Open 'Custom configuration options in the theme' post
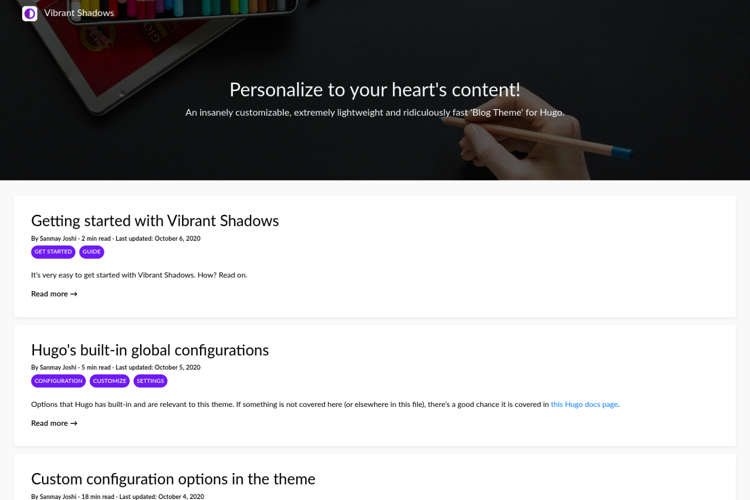This screenshot has width=750, height=500. [x=173, y=479]
